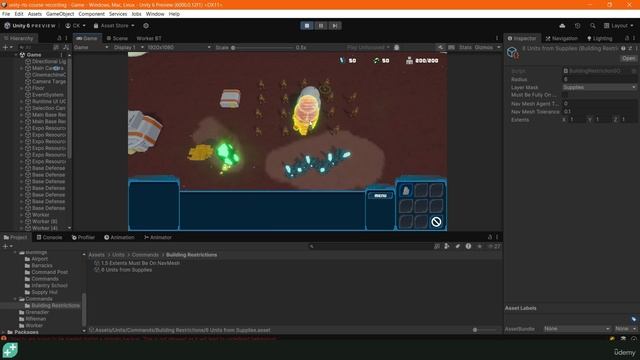Click the Open button in Inspector
640x360 pixels.
[x=628, y=58]
